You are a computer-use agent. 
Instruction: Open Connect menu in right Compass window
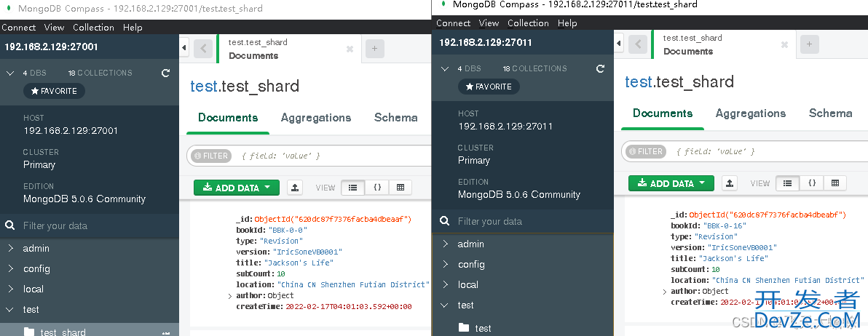[454, 23]
